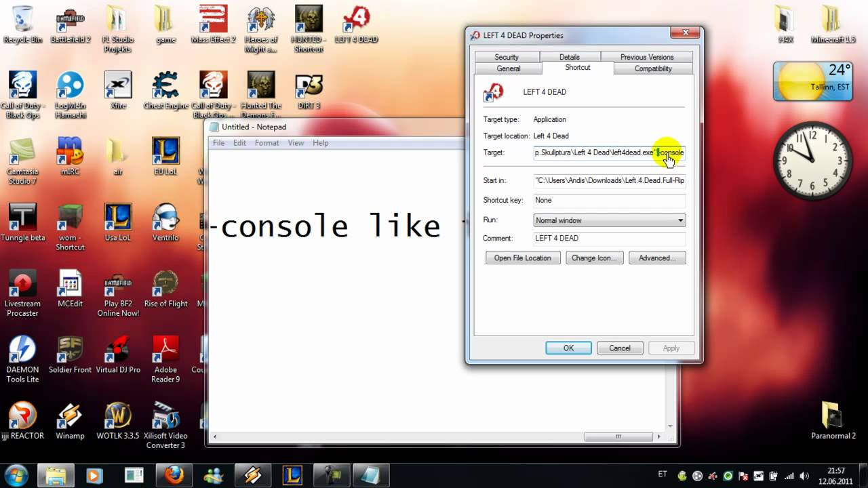868x488 pixels.
Task: Click the Open File Location button
Action: coord(523,258)
